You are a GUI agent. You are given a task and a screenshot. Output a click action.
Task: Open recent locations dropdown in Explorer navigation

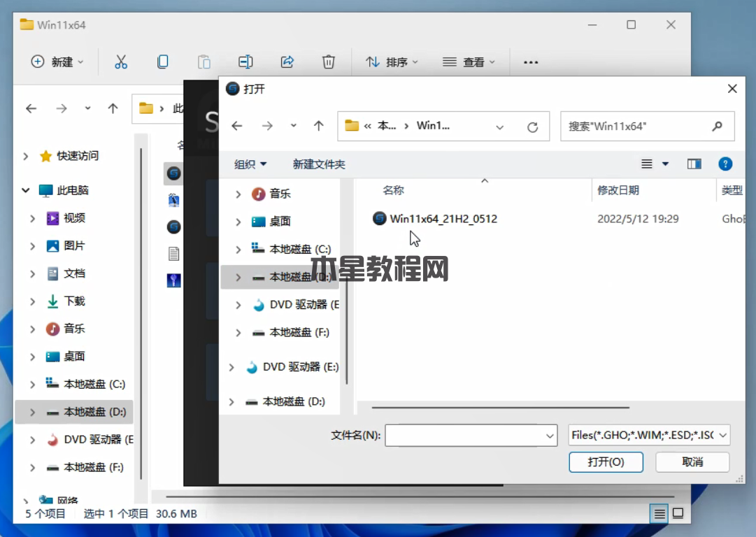[x=87, y=108]
